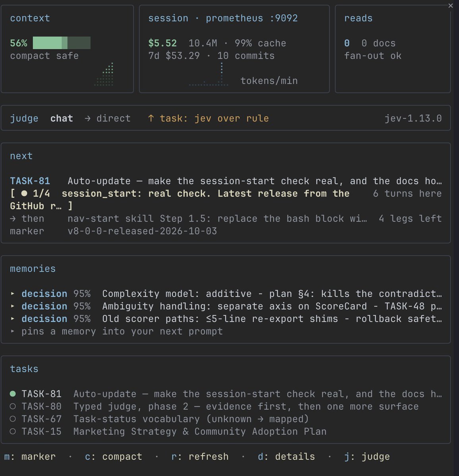Click the session cost $5.52

pos(162,43)
